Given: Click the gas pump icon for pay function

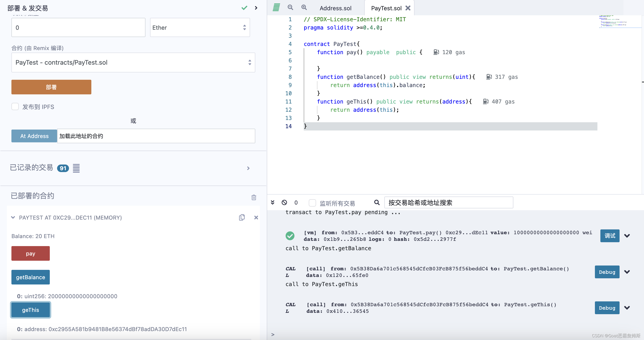Looking at the screenshot, I should tap(436, 52).
